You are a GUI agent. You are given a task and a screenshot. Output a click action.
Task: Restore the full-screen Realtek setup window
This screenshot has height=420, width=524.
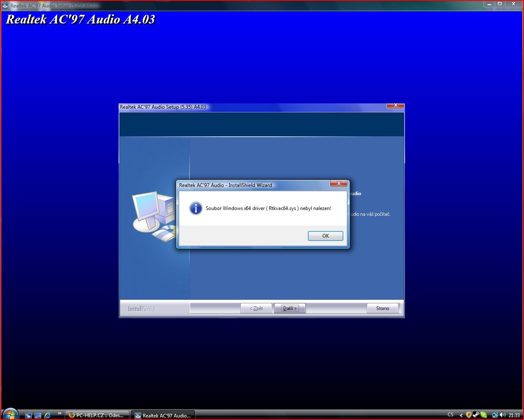tap(500, 4)
